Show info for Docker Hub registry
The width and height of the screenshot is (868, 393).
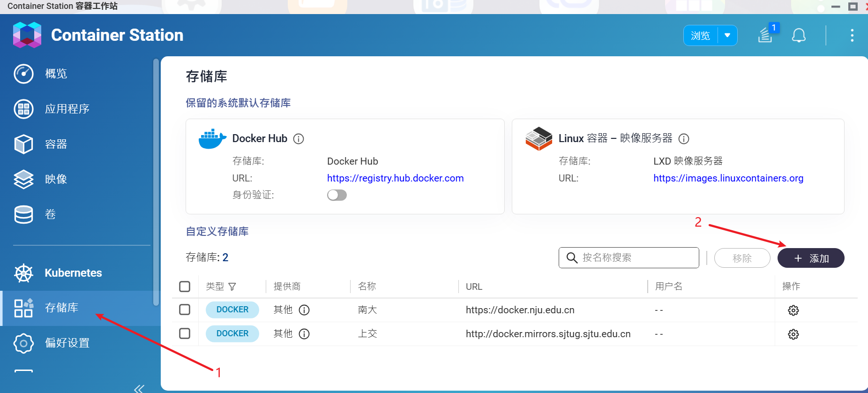coord(299,139)
